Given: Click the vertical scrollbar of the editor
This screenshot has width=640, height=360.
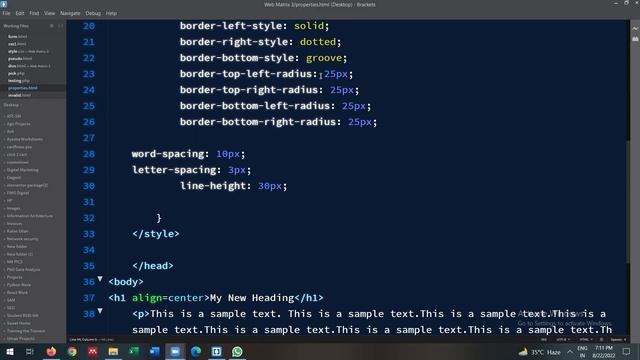Looking at the screenshot, I should 628,201.
